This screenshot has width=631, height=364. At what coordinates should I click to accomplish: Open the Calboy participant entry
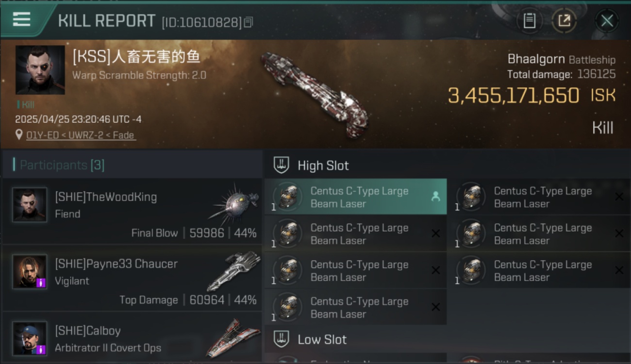(x=132, y=338)
